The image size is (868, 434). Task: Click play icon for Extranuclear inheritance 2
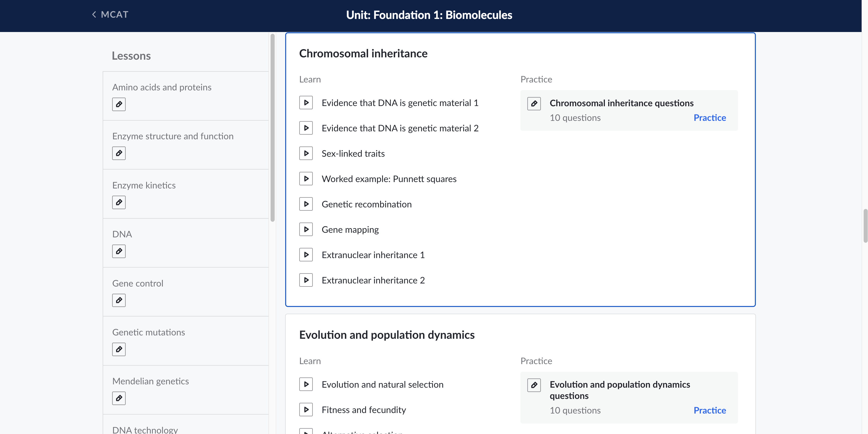point(306,280)
